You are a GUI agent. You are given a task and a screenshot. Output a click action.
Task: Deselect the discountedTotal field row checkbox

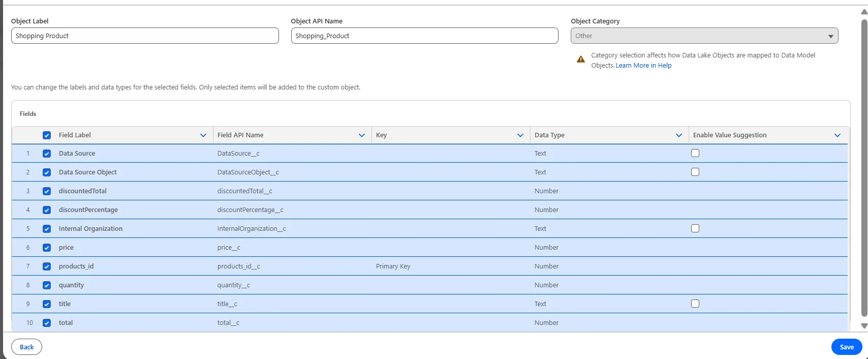(47, 191)
